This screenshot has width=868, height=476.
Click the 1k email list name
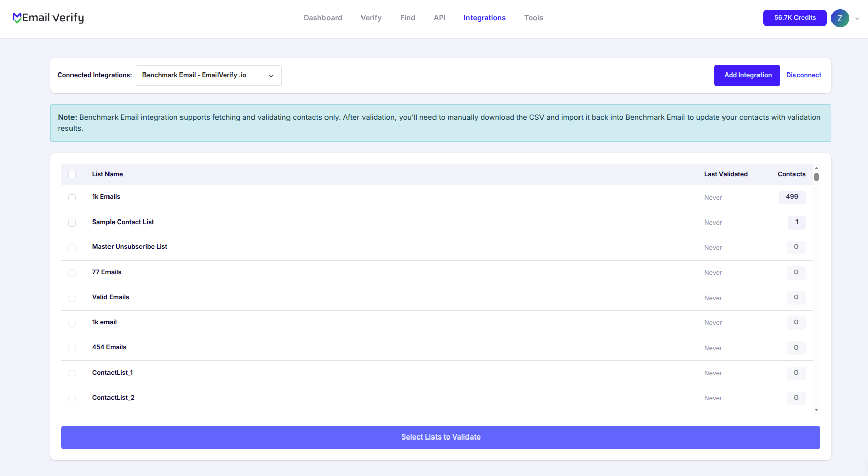pos(104,322)
